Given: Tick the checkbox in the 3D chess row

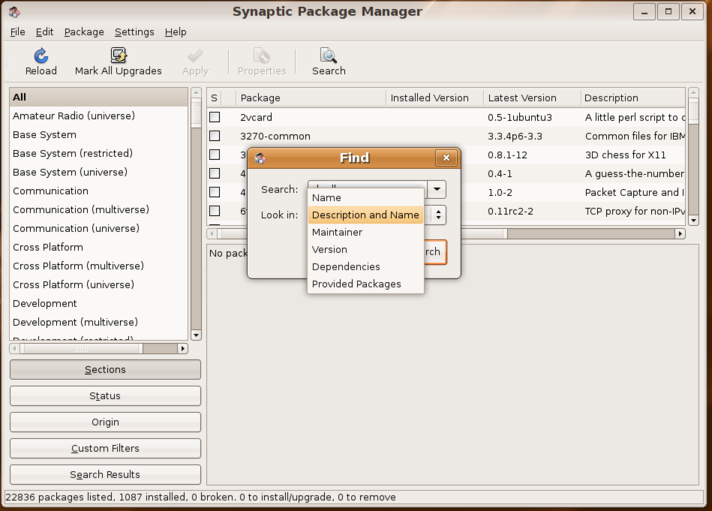Looking at the screenshot, I should coord(214,154).
